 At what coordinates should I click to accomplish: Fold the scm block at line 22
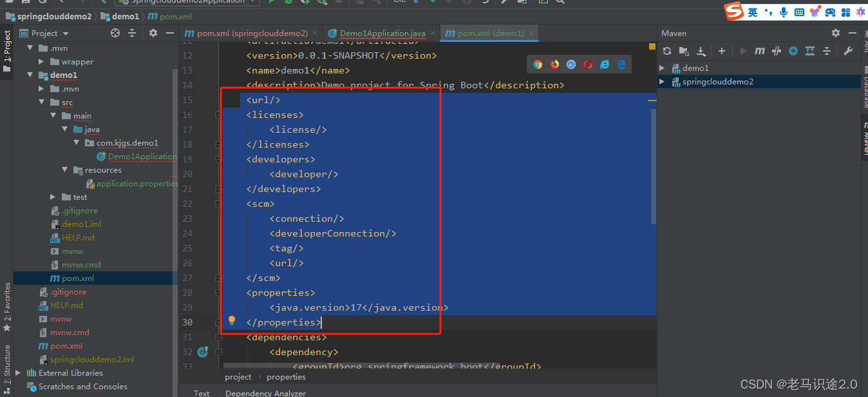(x=218, y=204)
